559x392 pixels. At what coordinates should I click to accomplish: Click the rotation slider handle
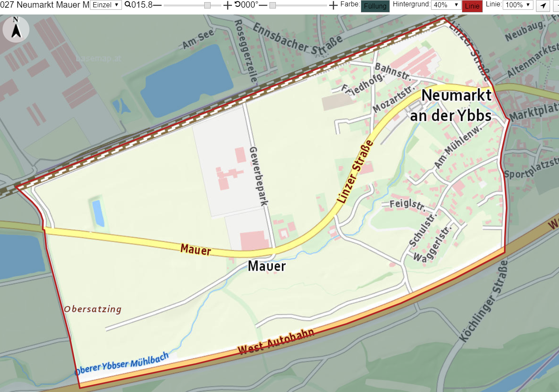[272, 5]
